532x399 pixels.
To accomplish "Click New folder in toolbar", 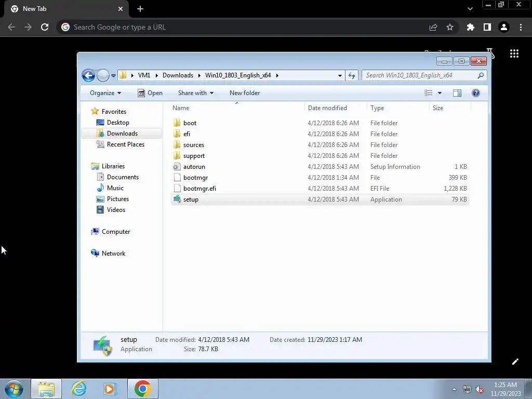I will tap(245, 93).
